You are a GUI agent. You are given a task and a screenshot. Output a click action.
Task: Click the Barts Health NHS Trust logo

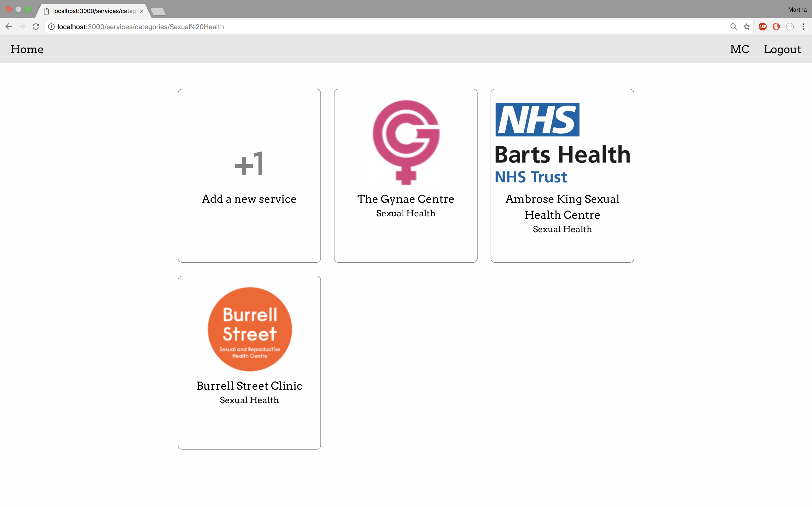click(562, 143)
